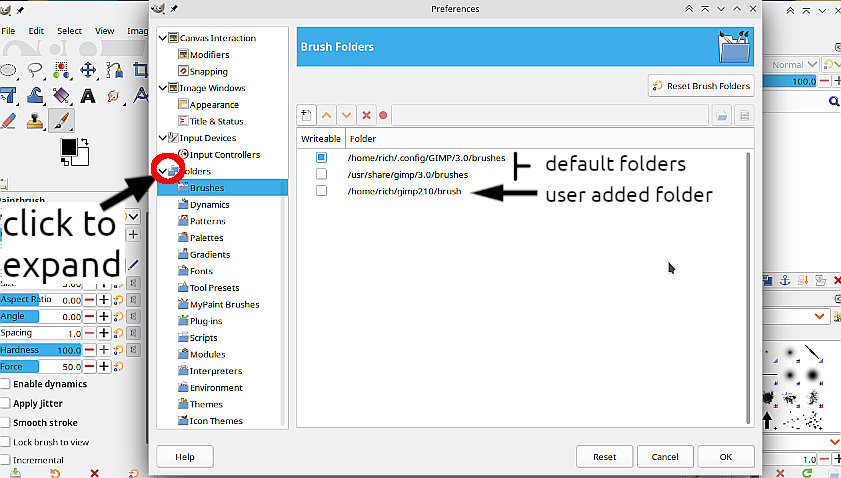Viewport: 841px width, 478px height.
Task: Select the Paths tool in toolbox
Action: [114, 70]
